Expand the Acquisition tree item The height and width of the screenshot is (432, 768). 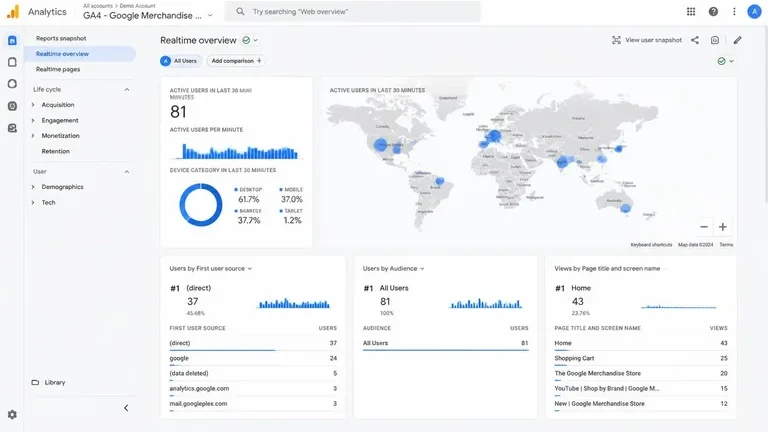[33, 105]
